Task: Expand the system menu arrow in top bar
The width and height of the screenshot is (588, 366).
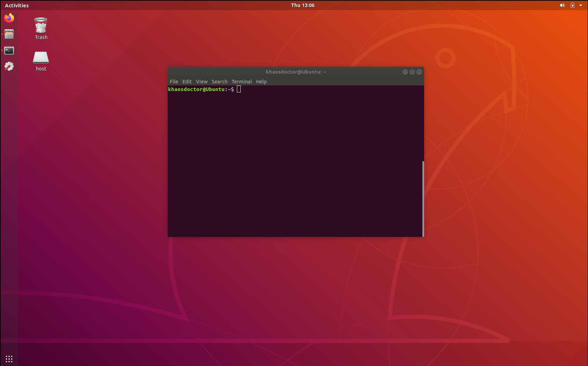Action: tap(581, 5)
